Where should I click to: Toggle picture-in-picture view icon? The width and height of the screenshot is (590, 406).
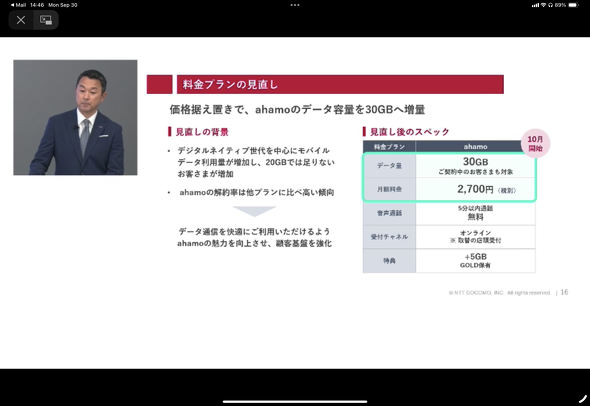[x=46, y=20]
